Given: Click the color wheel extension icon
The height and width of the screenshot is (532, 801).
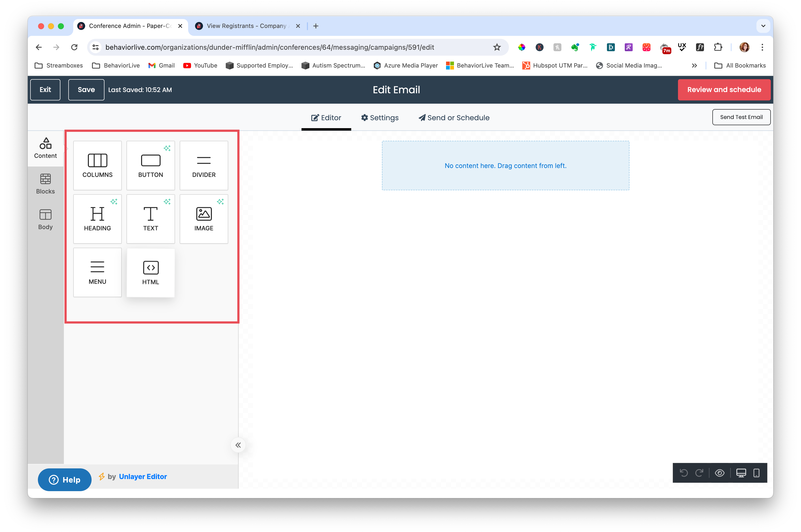Looking at the screenshot, I should [522, 47].
